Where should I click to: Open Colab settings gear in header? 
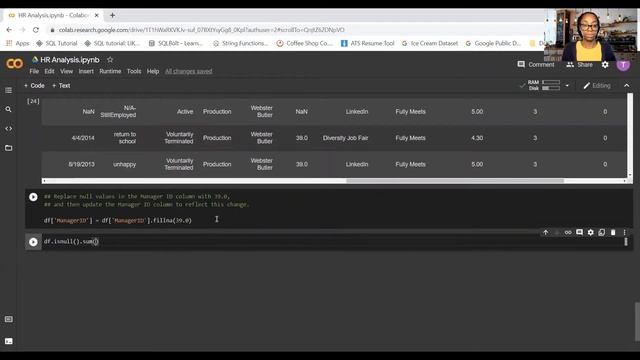[x=605, y=64]
